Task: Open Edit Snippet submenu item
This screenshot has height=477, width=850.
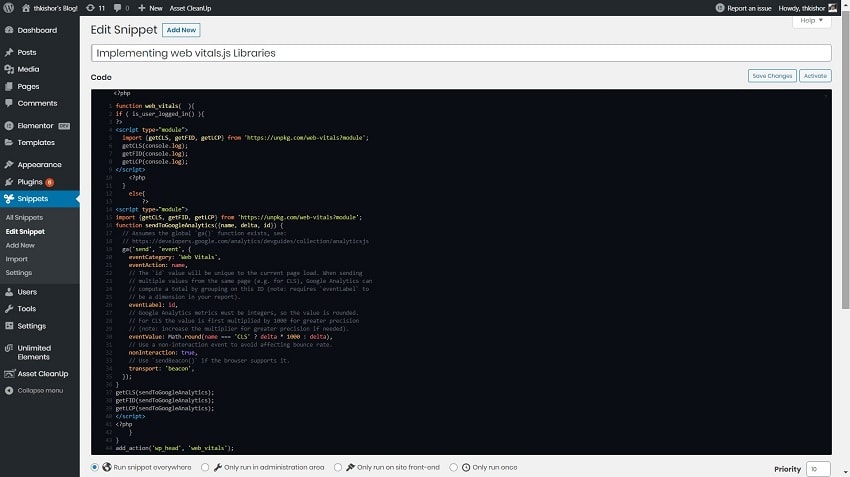Action: pyautogui.click(x=25, y=231)
